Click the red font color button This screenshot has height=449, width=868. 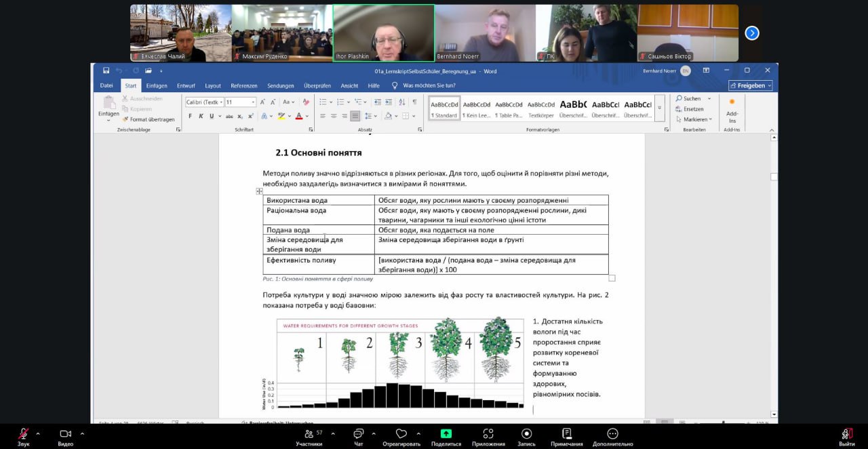pyautogui.click(x=298, y=116)
